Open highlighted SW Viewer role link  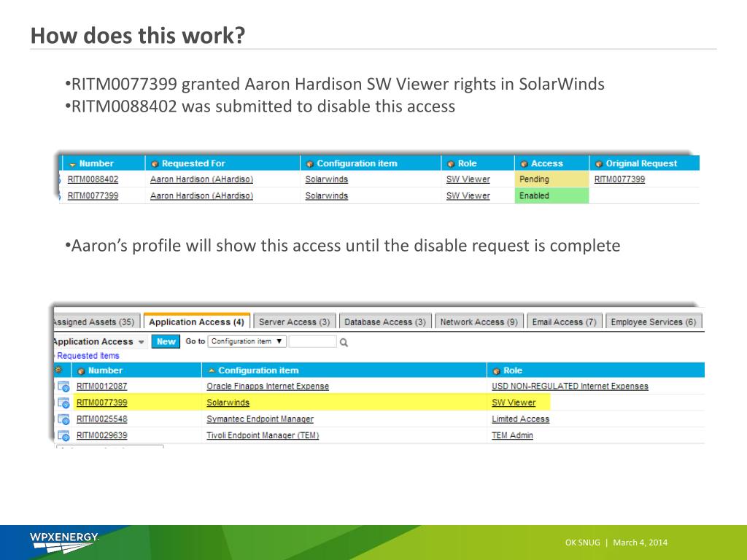coord(514,402)
